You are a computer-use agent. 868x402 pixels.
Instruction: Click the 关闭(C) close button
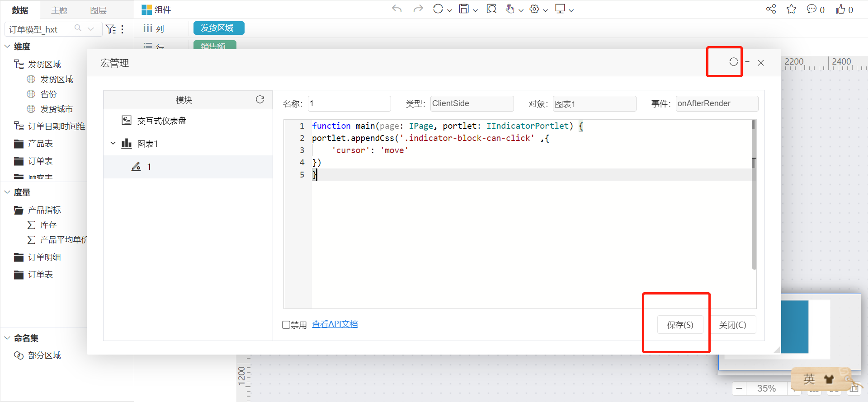[x=732, y=325]
